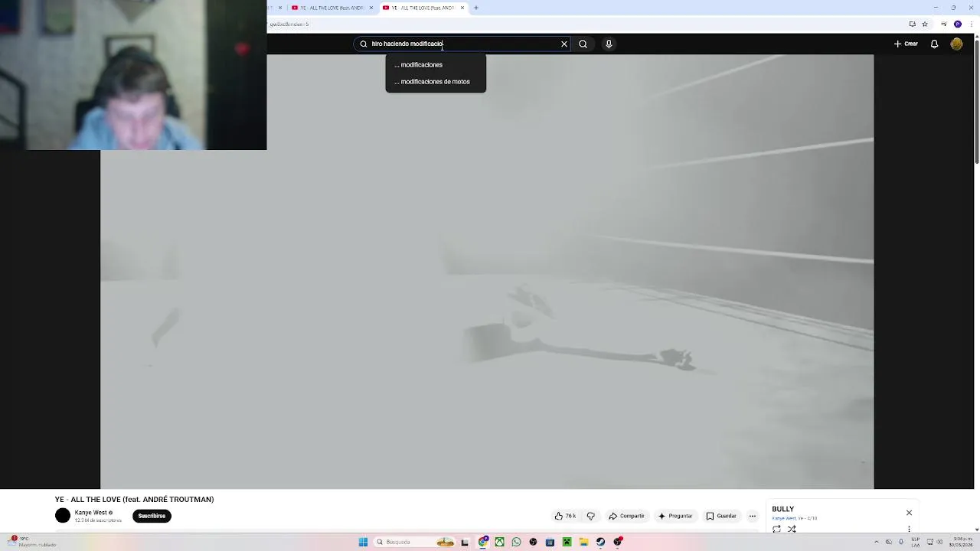Open the Windows Start menu

(x=363, y=542)
